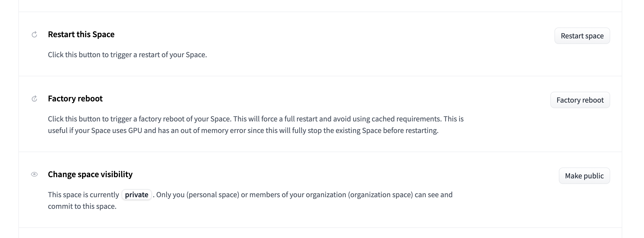This screenshot has width=644, height=238.
Task: Click the Factory reboot section heading
Action: pyautogui.click(x=75, y=98)
